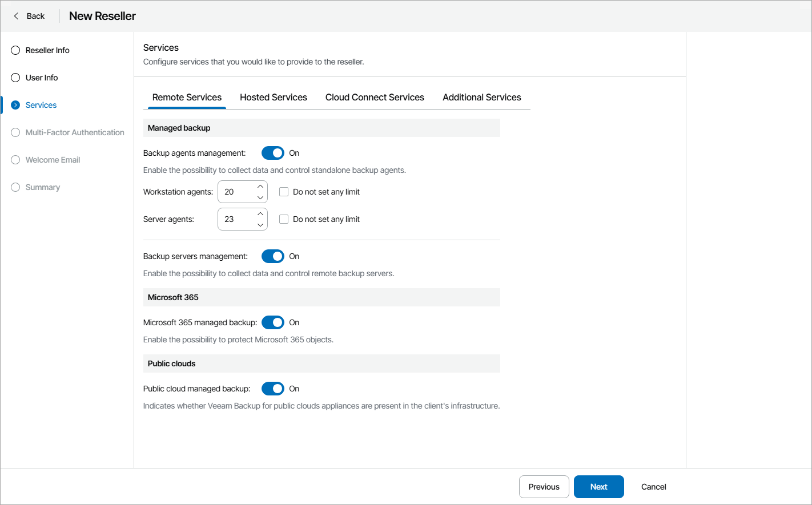This screenshot has height=505, width=812.
Task: Select the Reseller Info step indicator
Action: coord(15,50)
